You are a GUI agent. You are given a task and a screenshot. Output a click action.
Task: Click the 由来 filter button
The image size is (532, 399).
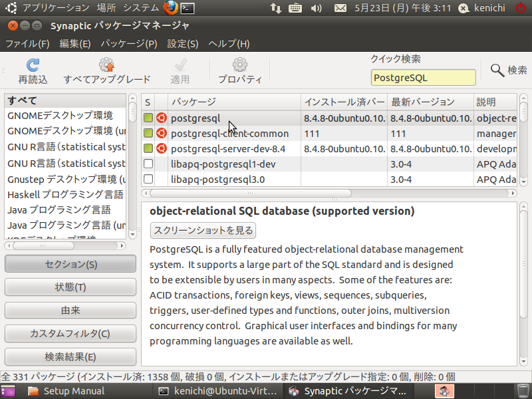(70, 310)
